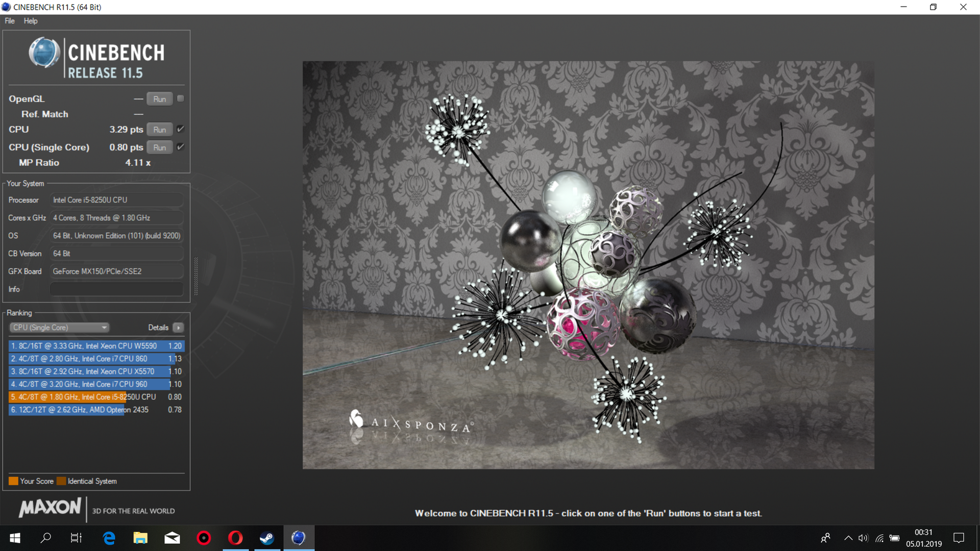The image size is (980, 551).
Task: Select the Processor field Intel Core i5-8250U
Action: pos(117,200)
